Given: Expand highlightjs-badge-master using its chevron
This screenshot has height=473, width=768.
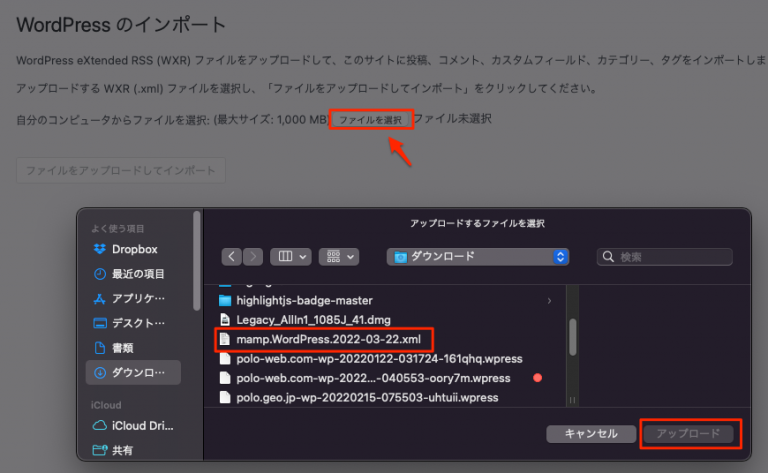Looking at the screenshot, I should [x=549, y=301].
